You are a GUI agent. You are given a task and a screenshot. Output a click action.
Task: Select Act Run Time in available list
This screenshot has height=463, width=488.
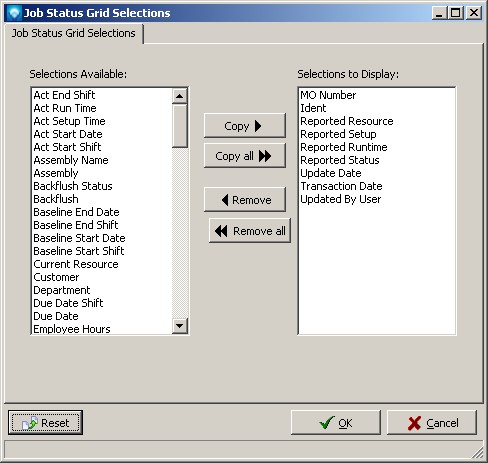(x=65, y=108)
